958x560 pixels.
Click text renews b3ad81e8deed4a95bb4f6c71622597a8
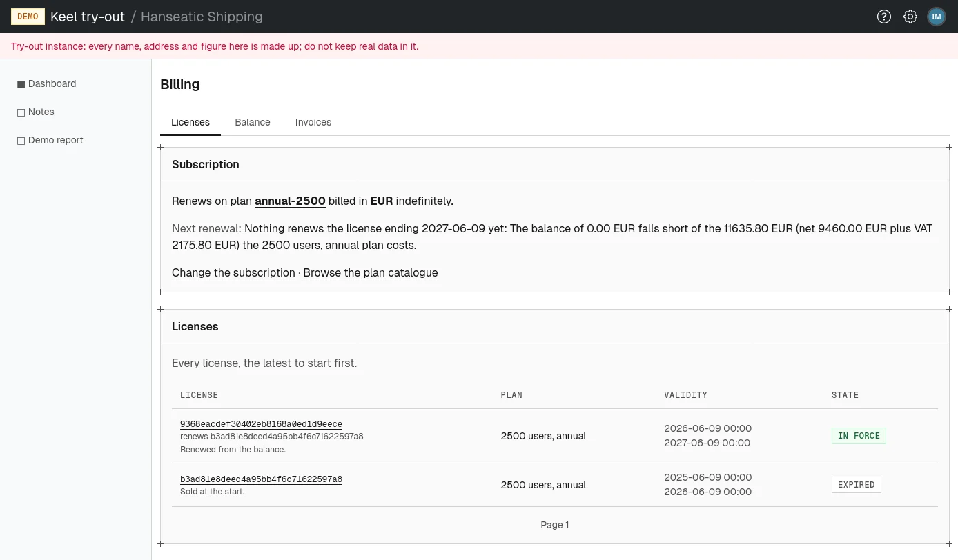pyautogui.click(x=271, y=437)
